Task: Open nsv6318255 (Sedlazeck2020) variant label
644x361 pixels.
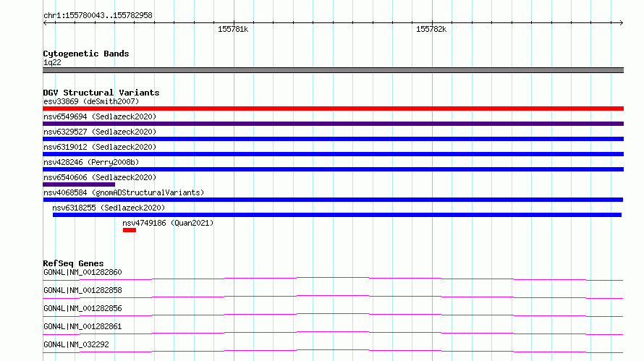Action: pyautogui.click(x=109, y=208)
